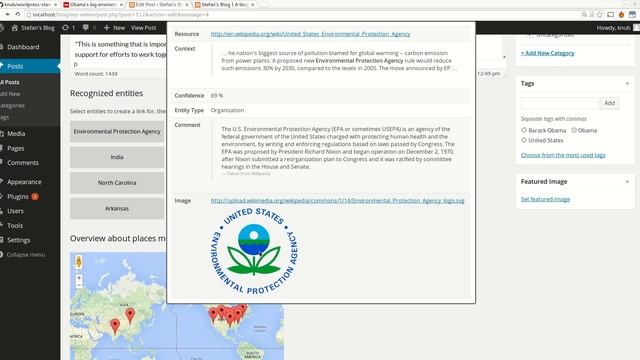Click the tags text input field
Screen dimensions: 640x360
coord(559,103)
